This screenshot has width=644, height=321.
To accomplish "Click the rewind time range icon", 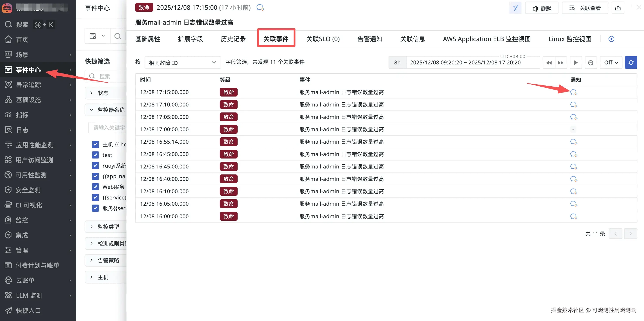I will click(549, 63).
